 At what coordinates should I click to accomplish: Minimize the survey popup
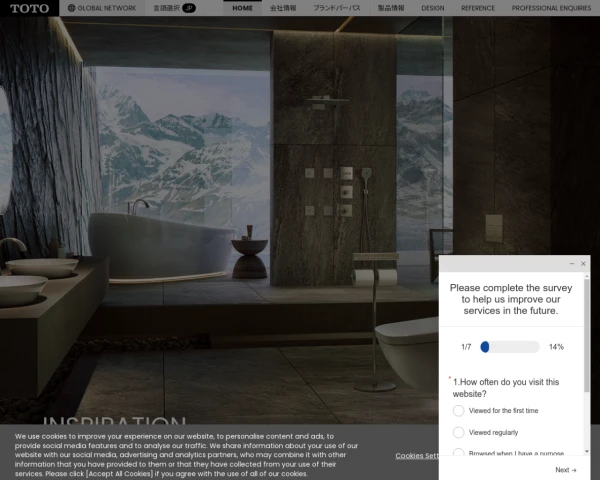[x=572, y=264]
